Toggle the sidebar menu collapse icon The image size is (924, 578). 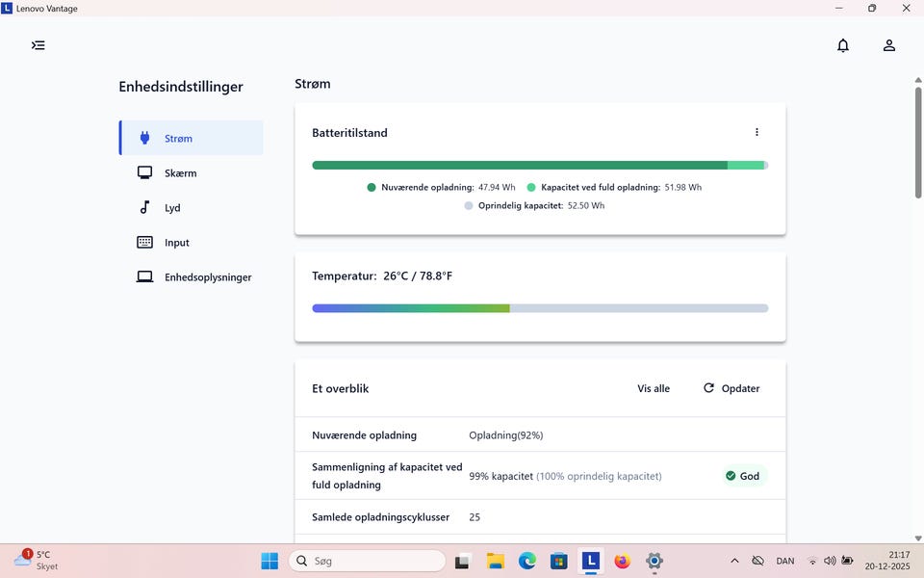click(38, 45)
